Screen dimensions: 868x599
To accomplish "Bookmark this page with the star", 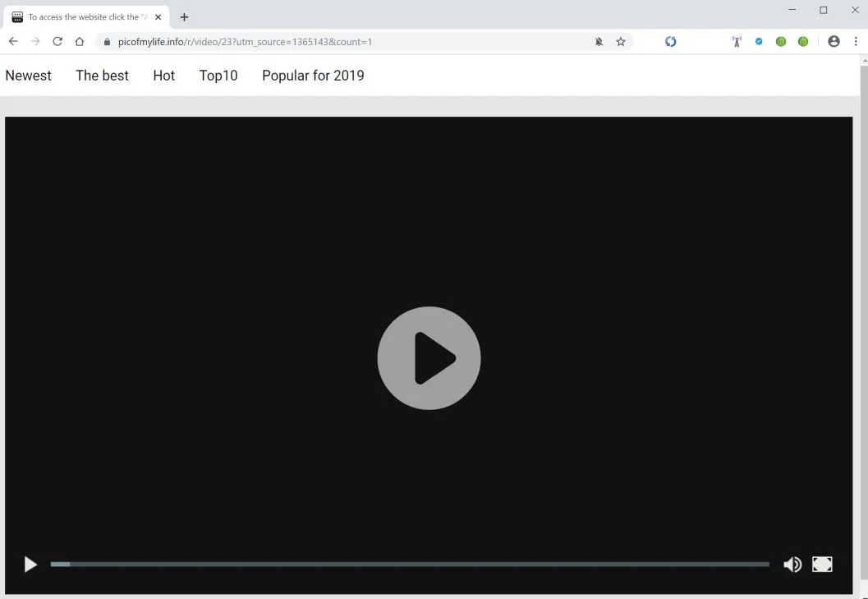I will coord(621,42).
